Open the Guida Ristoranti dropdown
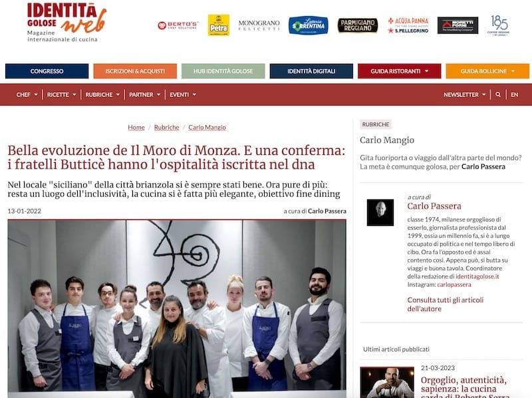The height and width of the screenshot is (398, 532). [x=400, y=71]
